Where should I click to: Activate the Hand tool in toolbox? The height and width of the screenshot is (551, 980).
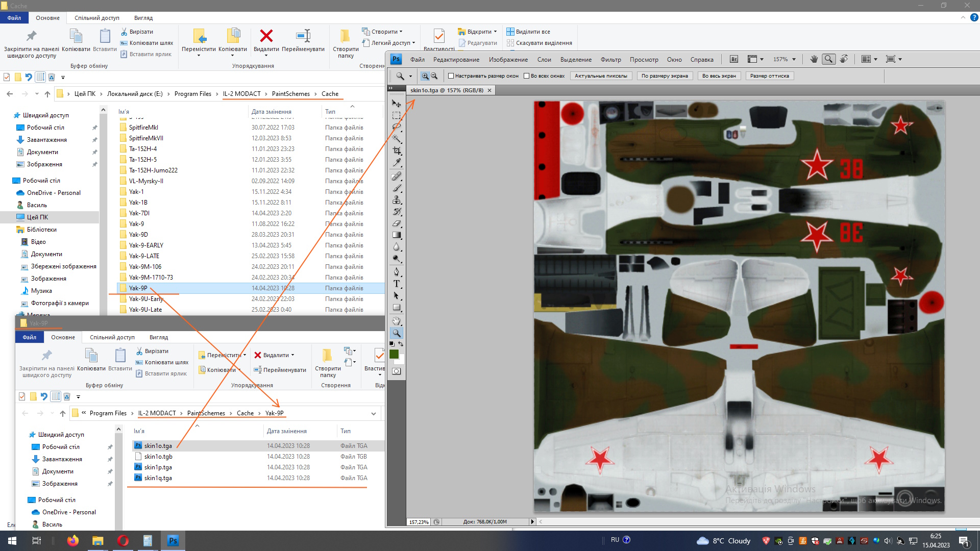point(397,321)
